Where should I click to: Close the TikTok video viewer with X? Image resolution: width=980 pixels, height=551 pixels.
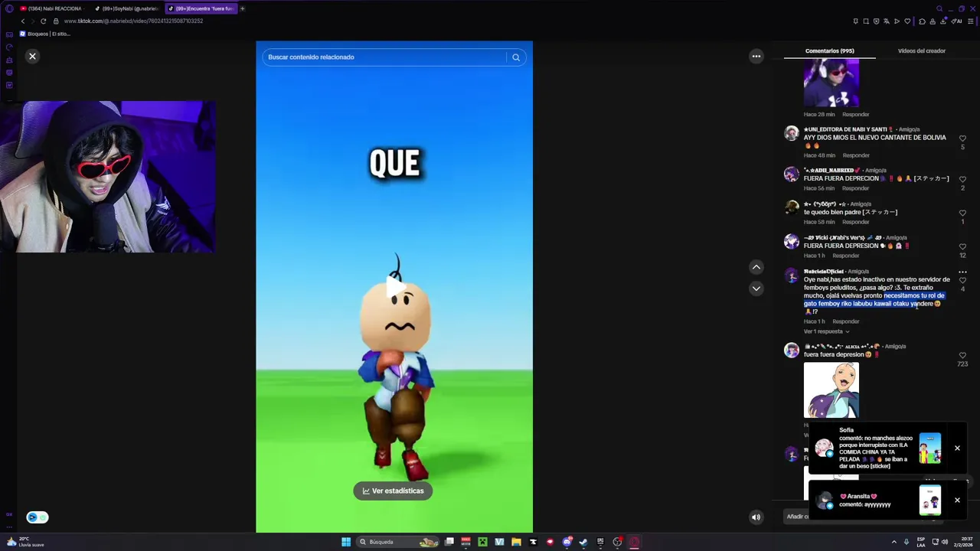32,56
